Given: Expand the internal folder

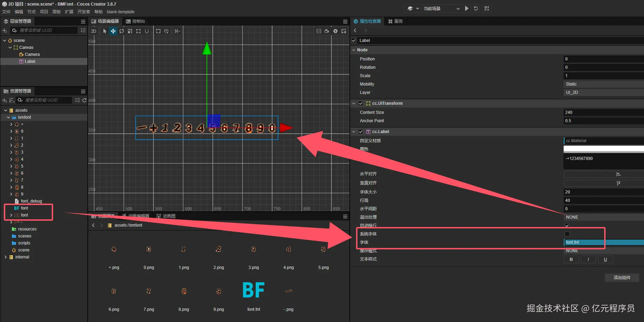Looking at the screenshot, I should (x=6, y=257).
